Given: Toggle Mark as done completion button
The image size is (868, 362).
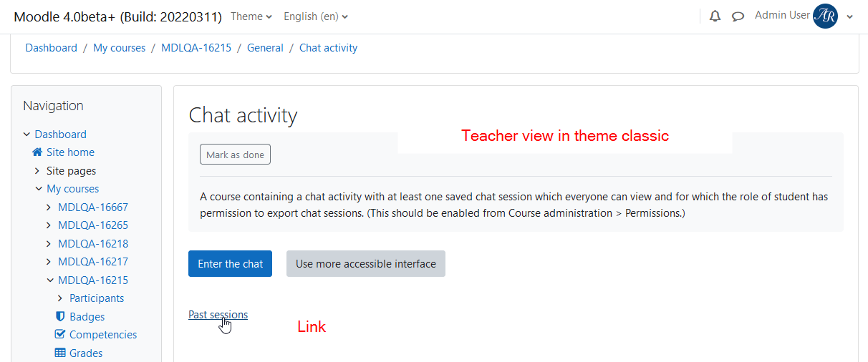Looking at the screenshot, I should 235,155.
